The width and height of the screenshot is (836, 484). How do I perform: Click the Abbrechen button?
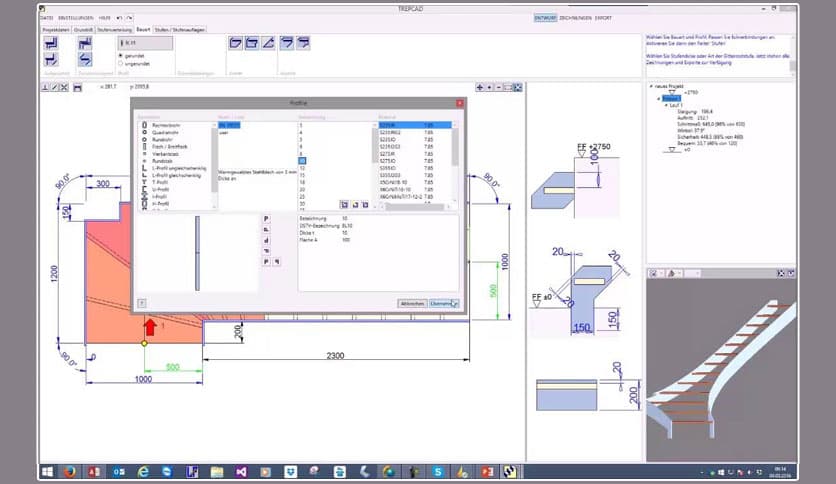(412, 303)
